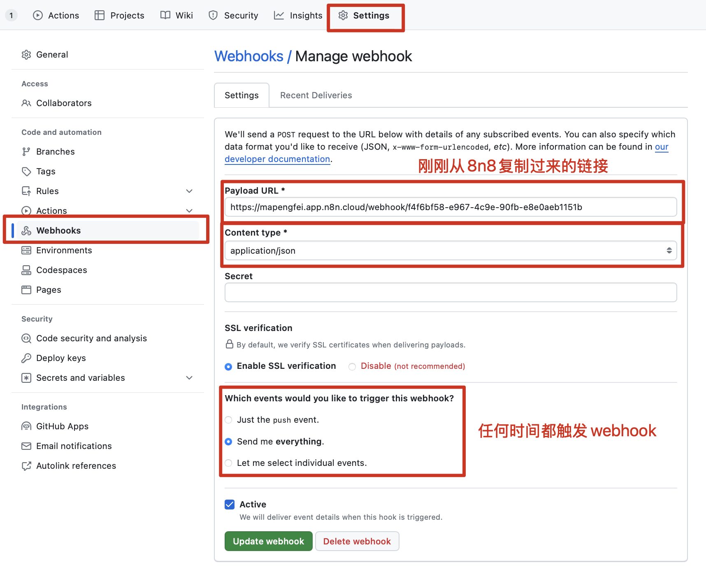Click the Webhooks icon in sidebar

[x=26, y=230]
